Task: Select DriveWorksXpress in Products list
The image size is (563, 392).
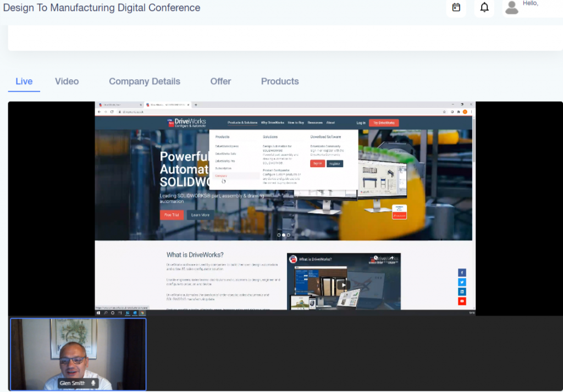Action: pyautogui.click(x=227, y=146)
